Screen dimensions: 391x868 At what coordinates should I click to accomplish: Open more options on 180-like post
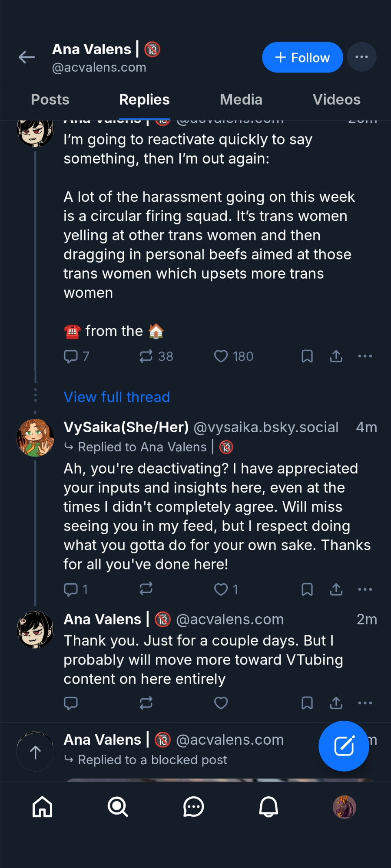click(365, 356)
